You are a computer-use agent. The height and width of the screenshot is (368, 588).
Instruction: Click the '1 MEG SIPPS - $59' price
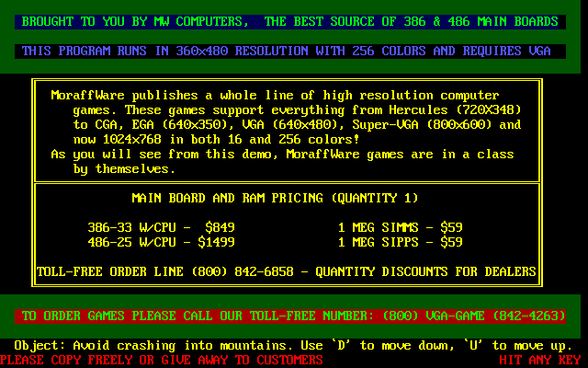tap(401, 242)
